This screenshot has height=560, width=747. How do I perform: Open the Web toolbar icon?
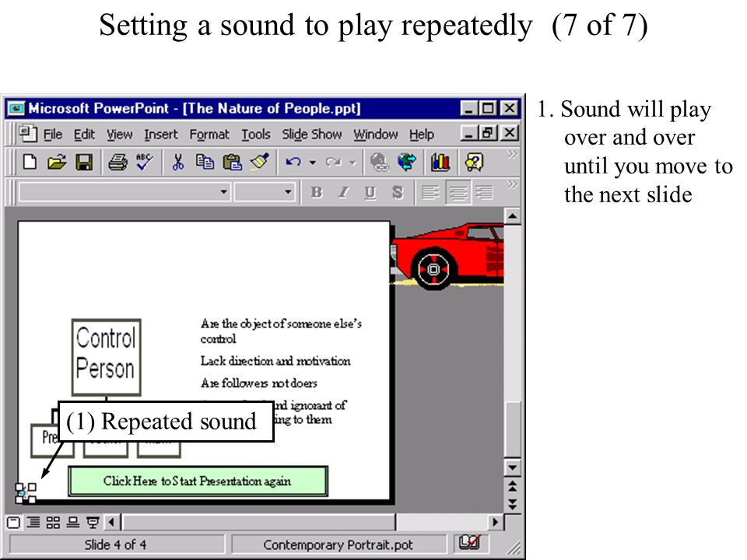coord(407,162)
